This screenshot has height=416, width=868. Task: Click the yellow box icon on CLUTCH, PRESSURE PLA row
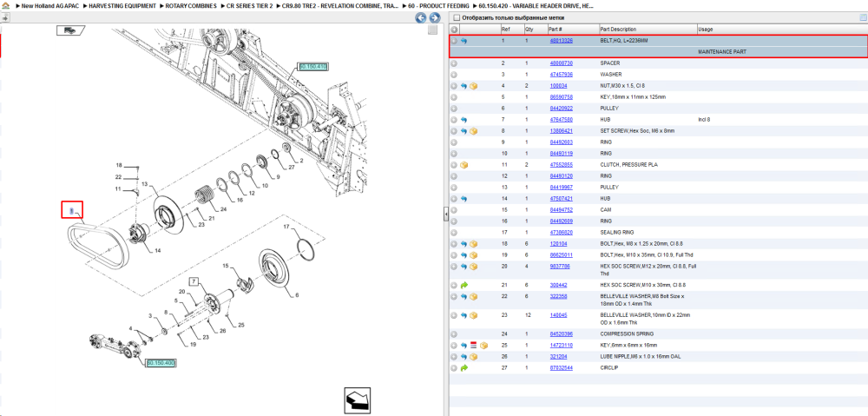pyautogui.click(x=464, y=165)
